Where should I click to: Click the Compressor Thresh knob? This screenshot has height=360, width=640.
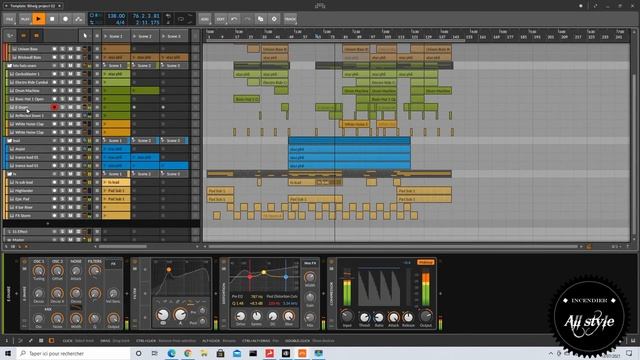click(364, 318)
